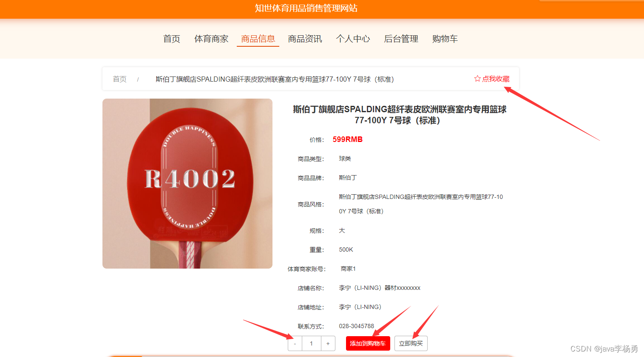Open the 首页 navigation tab
Viewport: 644px width, 357px height.
pyautogui.click(x=172, y=39)
